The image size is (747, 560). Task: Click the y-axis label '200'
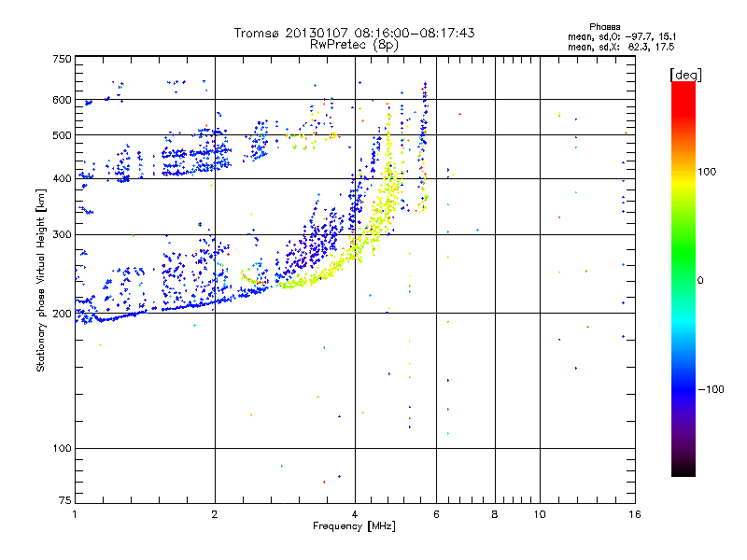pyautogui.click(x=63, y=314)
